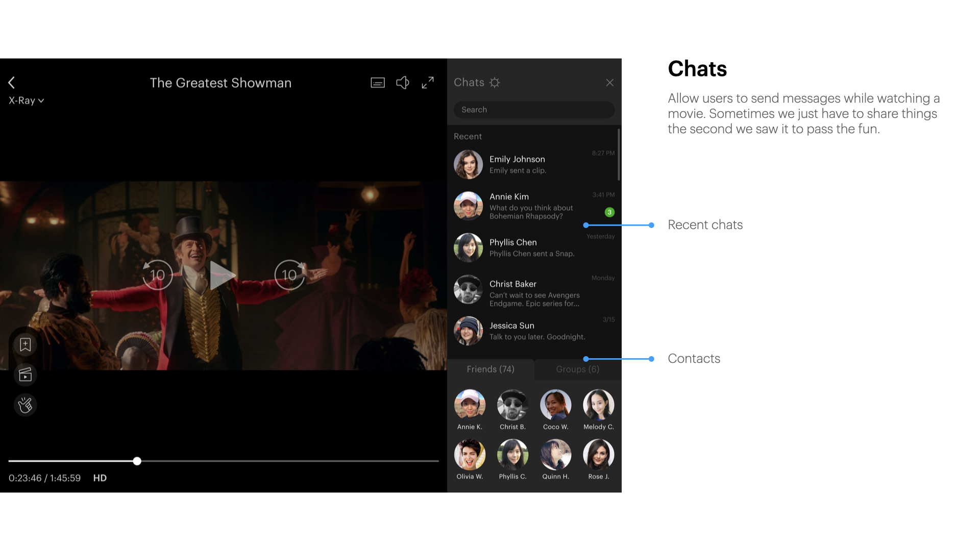This screenshot has width=980, height=551.
Task: Expand the X-Ray dropdown
Action: tap(27, 101)
